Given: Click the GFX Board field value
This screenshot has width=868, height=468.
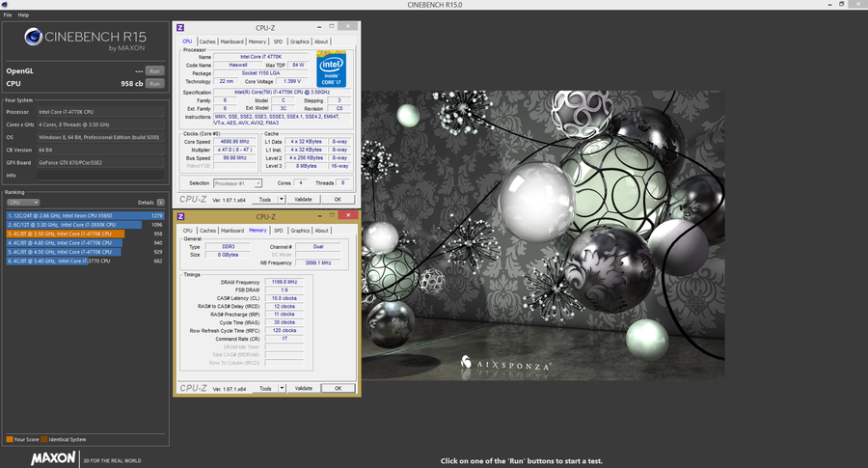Looking at the screenshot, I should (x=100, y=163).
